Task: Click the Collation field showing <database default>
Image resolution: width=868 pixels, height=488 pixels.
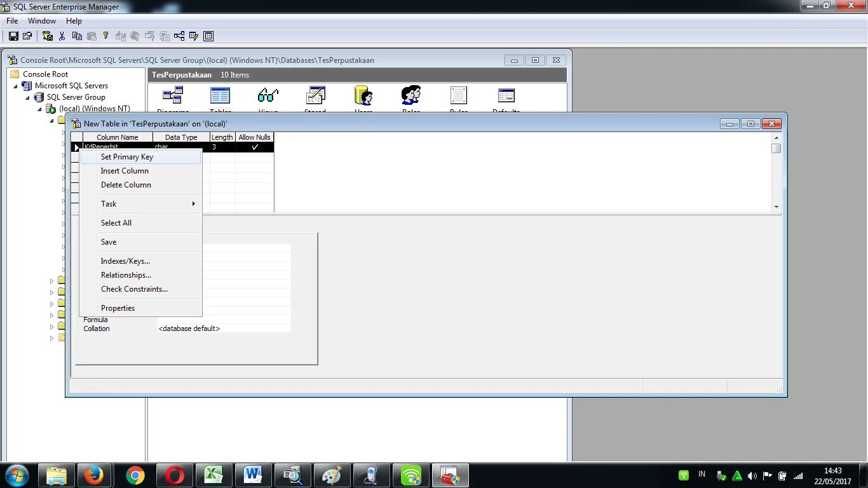Action: (x=224, y=329)
